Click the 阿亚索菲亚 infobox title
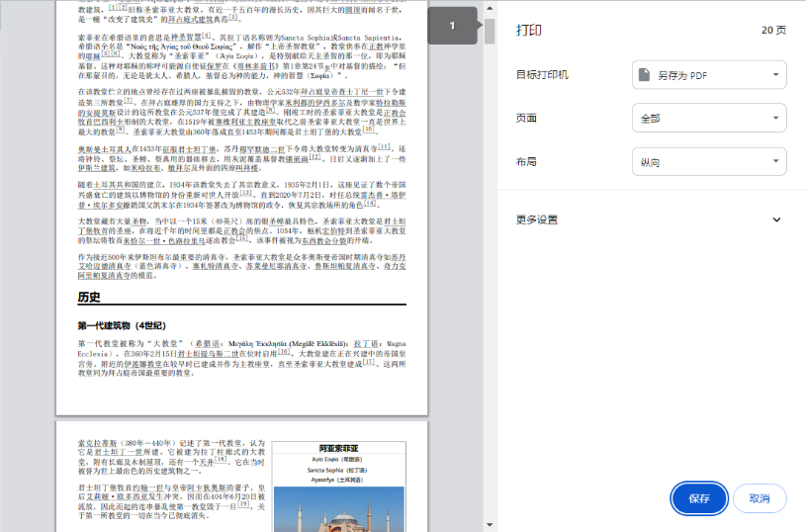 (x=339, y=448)
